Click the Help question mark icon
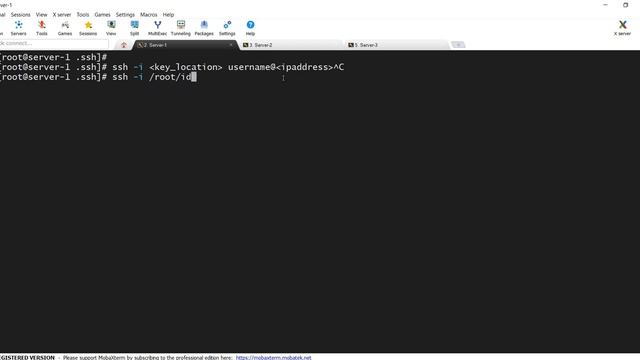 250,28
